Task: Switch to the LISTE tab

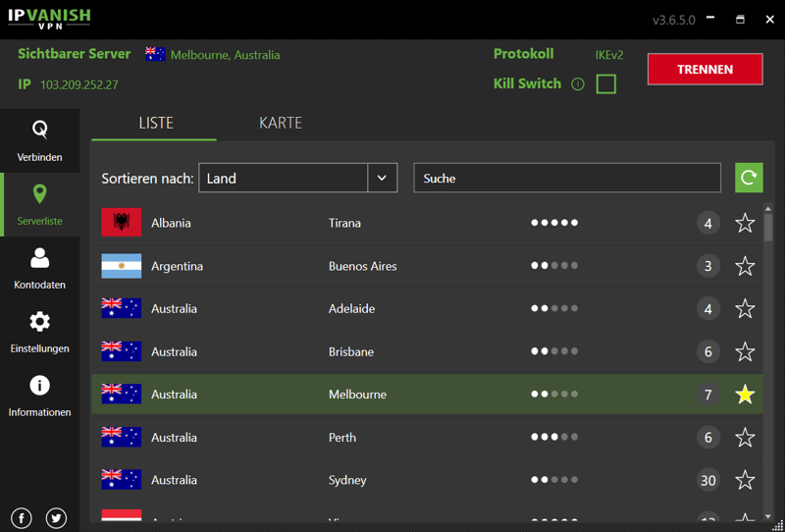Action: [155, 123]
